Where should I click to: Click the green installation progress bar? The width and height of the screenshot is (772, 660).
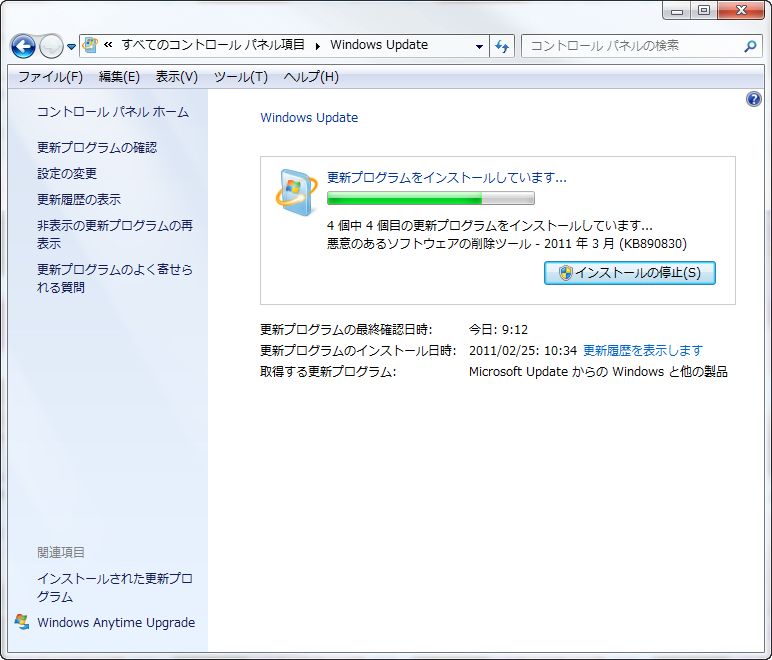tap(430, 198)
